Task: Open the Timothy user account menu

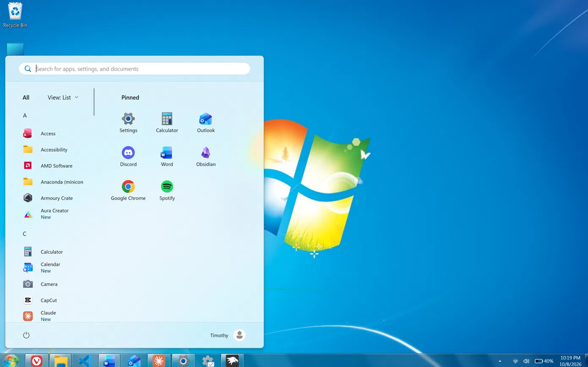Action: [227, 335]
